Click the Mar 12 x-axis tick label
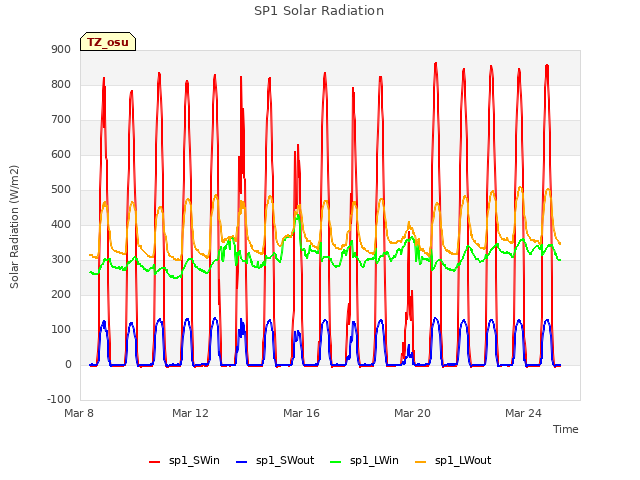The image size is (640, 480). click(190, 413)
